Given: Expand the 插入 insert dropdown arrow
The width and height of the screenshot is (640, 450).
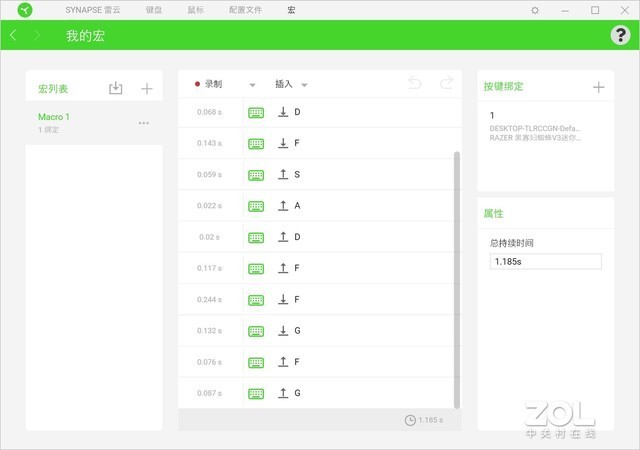Looking at the screenshot, I should (x=304, y=85).
